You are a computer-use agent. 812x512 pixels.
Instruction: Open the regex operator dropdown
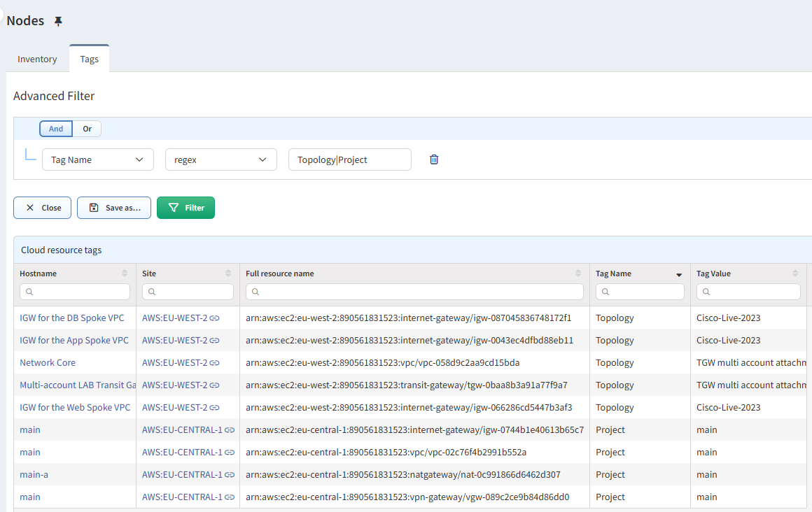pyautogui.click(x=220, y=159)
